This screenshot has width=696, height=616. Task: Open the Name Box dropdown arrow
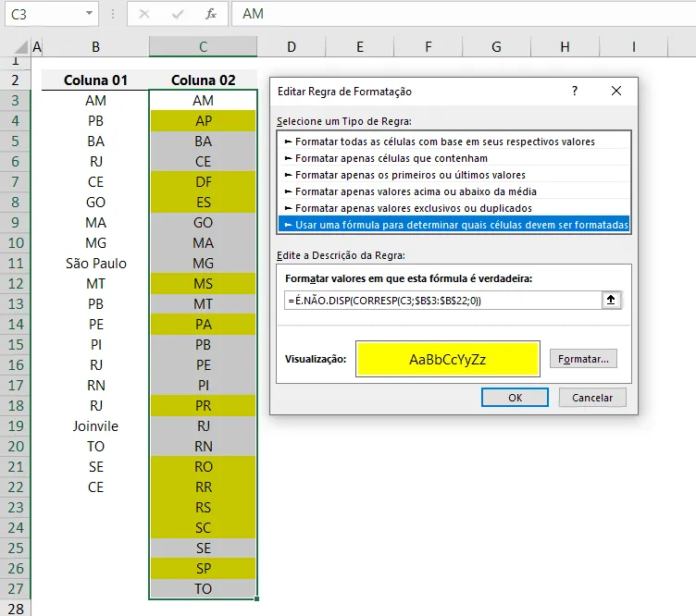point(89,13)
